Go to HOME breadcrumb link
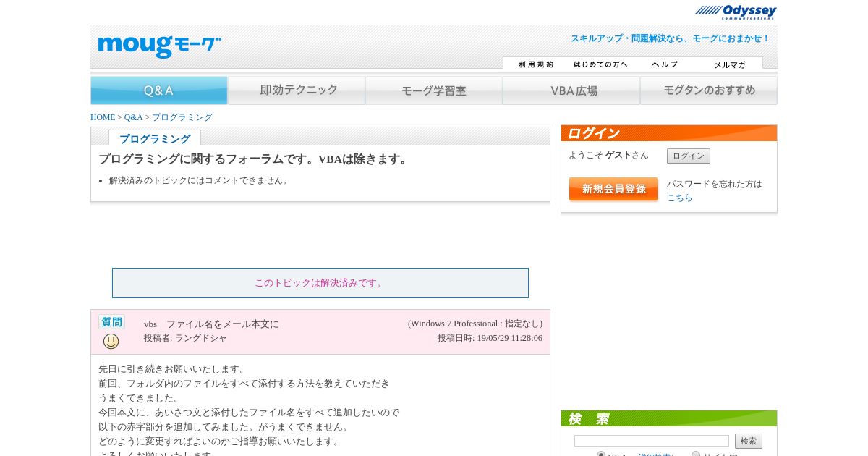 pos(103,117)
